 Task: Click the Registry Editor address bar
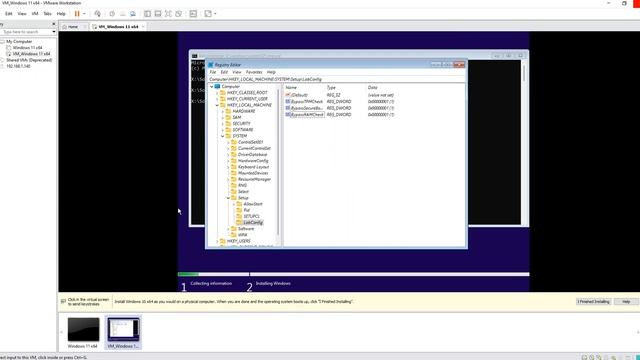coord(336,79)
